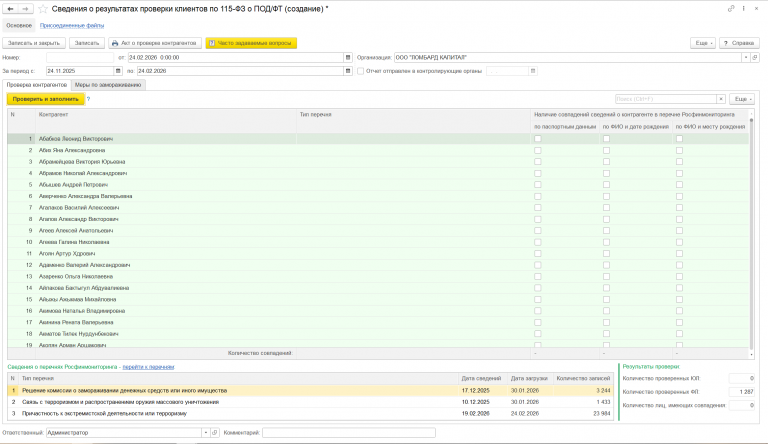Switch to the Проверка контрагентов tab
Viewport: 768px width, 444px height.
37,85
